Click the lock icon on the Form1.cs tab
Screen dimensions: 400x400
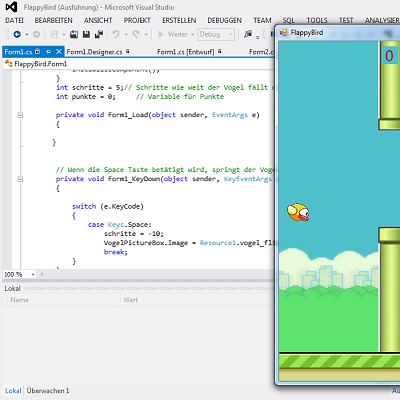[37, 51]
